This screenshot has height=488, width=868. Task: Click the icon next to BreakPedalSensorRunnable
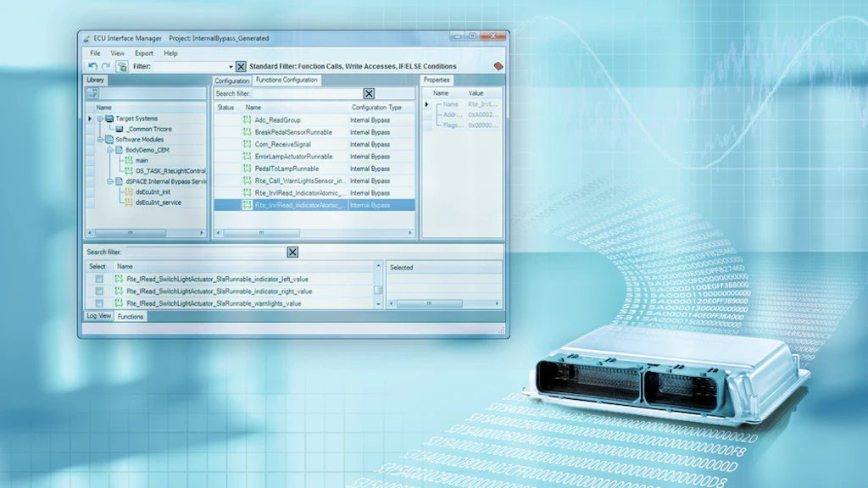pyautogui.click(x=247, y=132)
